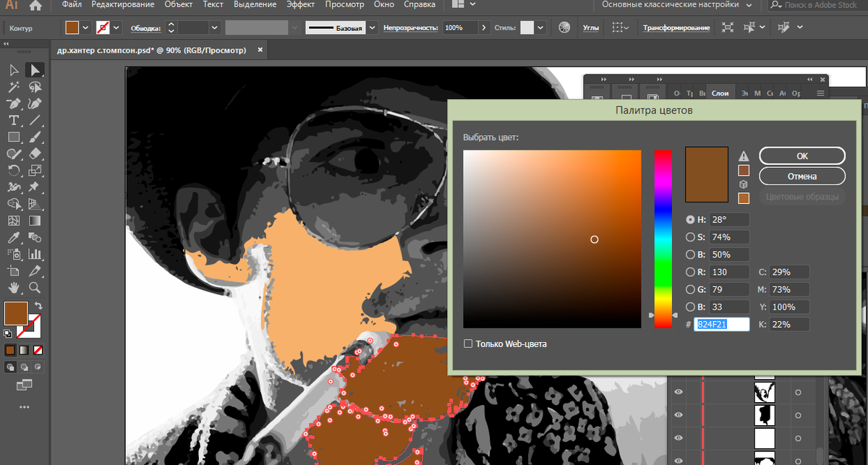Pick a color in the saturation field
868x465 pixels.
pos(552,239)
